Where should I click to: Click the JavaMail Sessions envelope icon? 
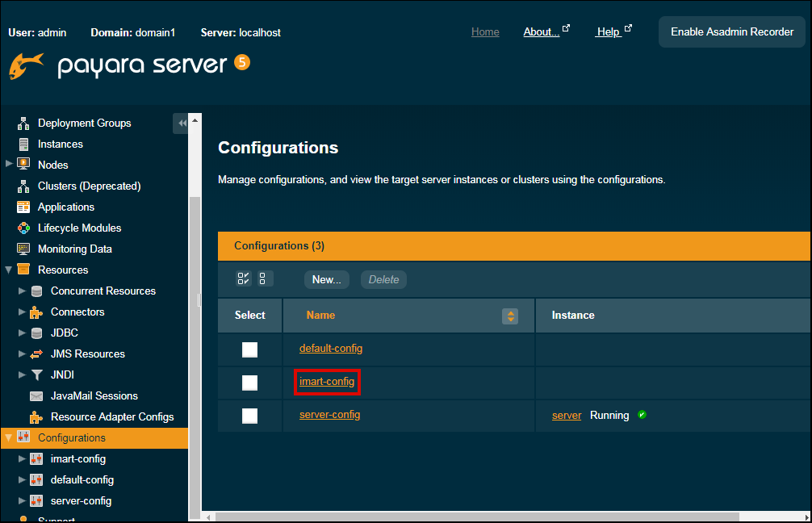coord(36,396)
